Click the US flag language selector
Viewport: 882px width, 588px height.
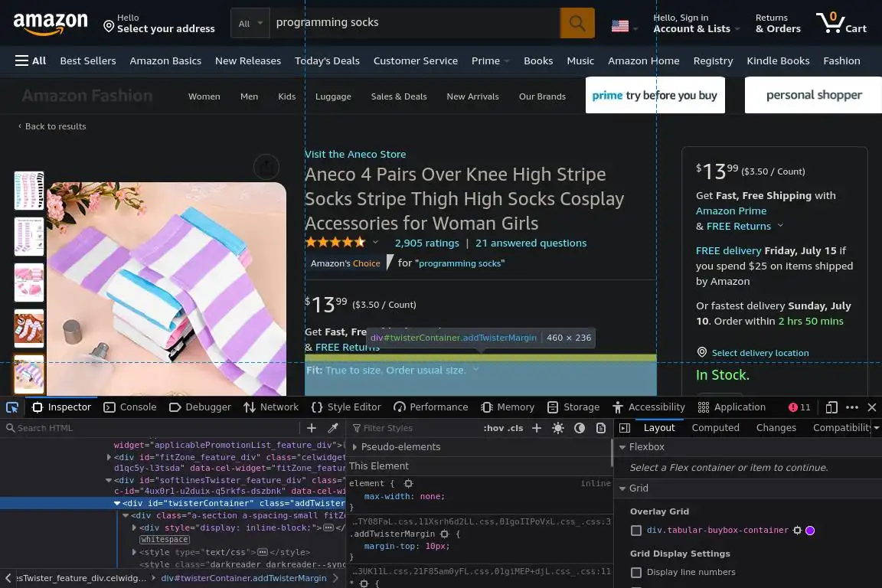point(624,26)
